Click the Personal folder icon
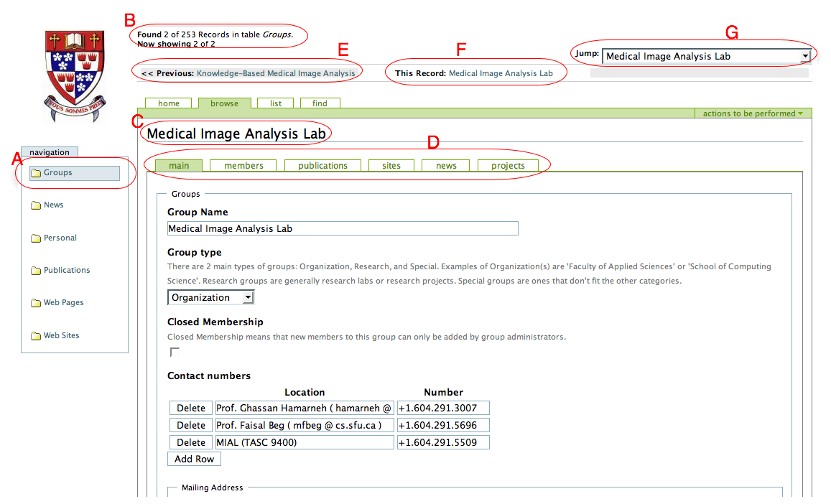831x504 pixels. tap(36, 238)
